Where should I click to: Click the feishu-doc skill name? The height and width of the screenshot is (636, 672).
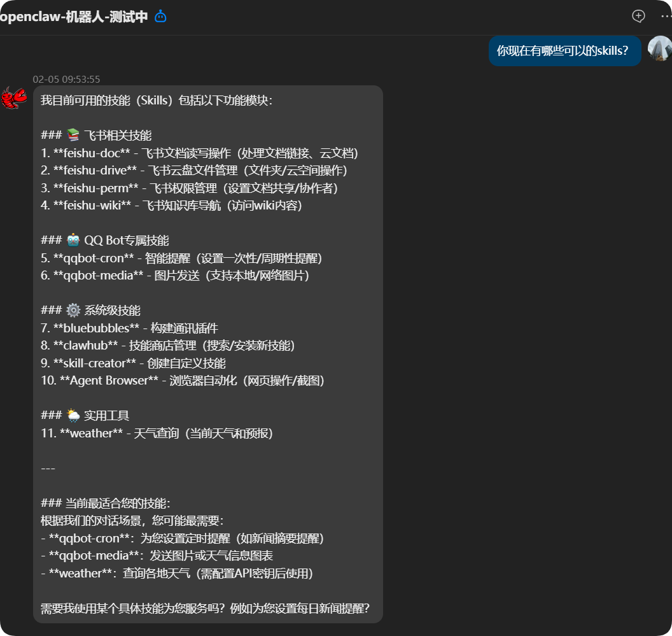(x=91, y=153)
